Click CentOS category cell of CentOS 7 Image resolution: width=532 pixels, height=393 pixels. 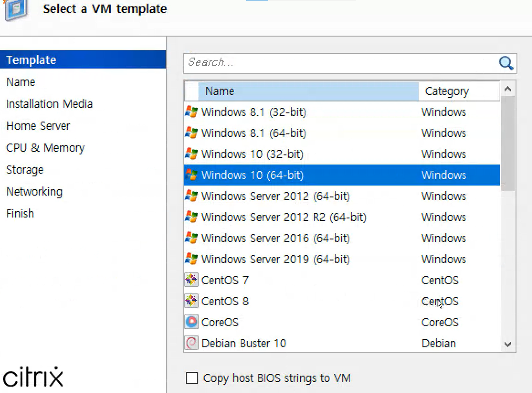pyautogui.click(x=440, y=280)
